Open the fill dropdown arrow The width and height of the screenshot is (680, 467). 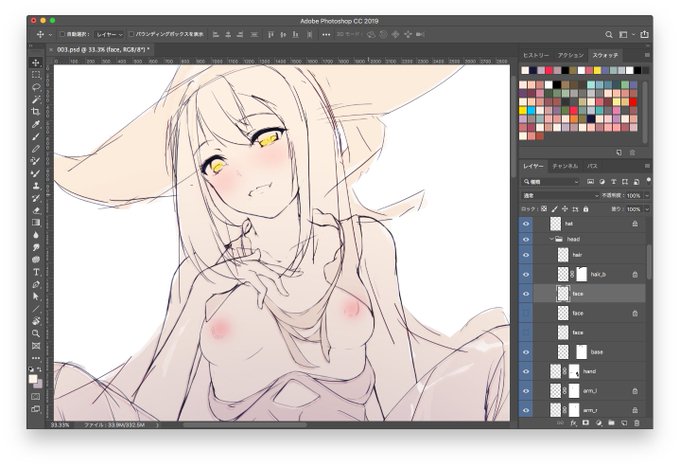[647, 209]
